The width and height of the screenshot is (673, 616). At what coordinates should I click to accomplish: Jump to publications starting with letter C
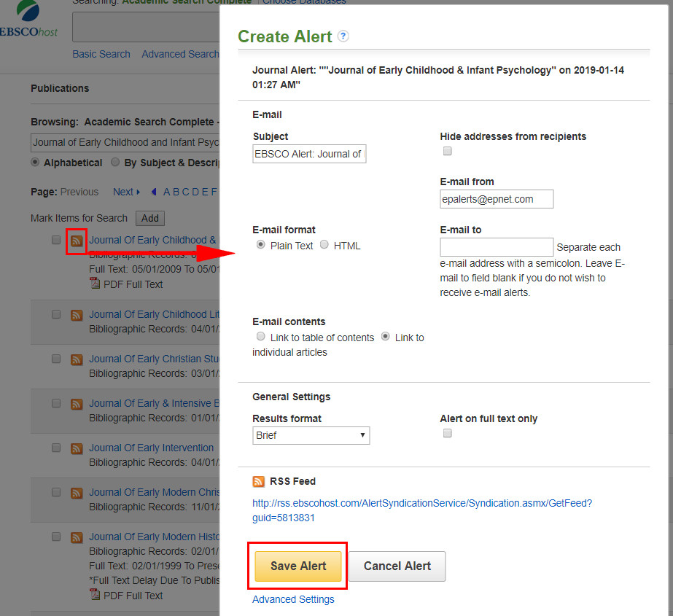point(185,192)
